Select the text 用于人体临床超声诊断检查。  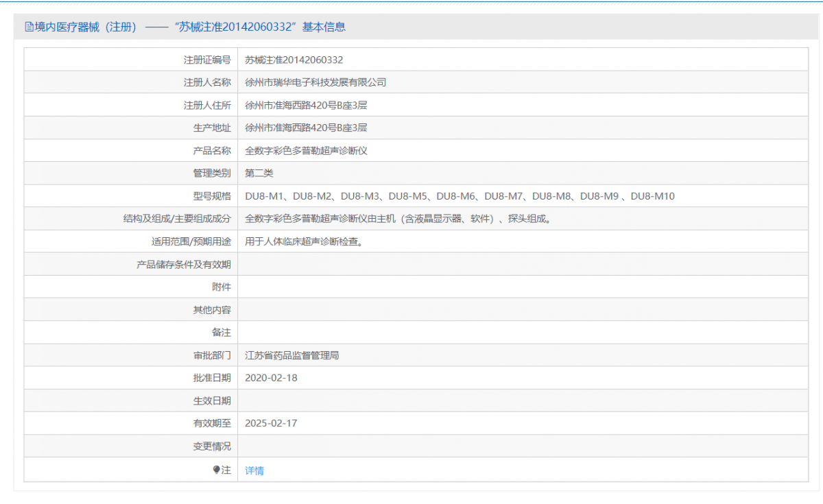(304, 241)
